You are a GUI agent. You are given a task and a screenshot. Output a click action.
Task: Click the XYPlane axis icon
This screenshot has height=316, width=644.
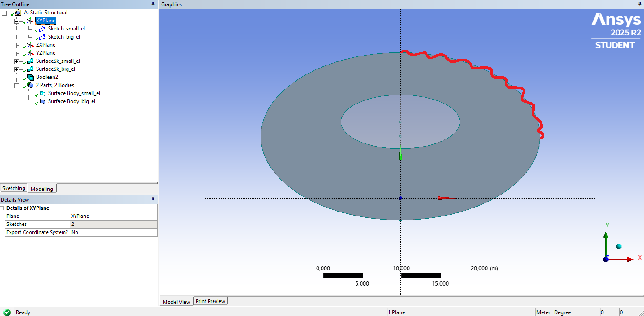(30, 20)
